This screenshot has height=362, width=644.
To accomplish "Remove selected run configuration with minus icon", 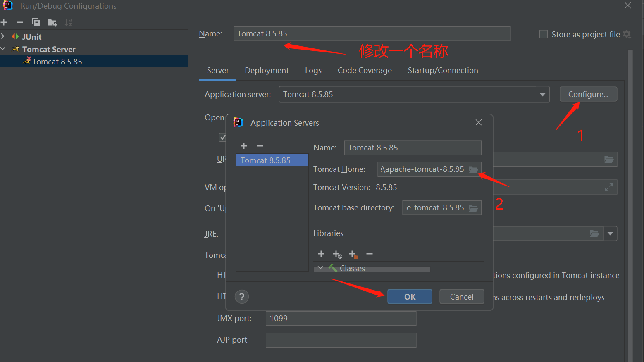I will 19,22.
